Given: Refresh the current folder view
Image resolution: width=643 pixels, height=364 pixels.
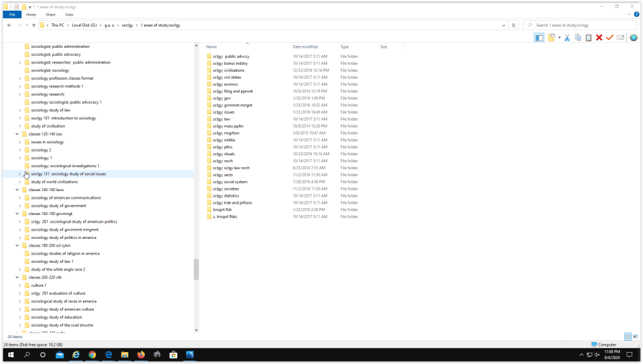Looking at the screenshot, I should (x=515, y=25).
